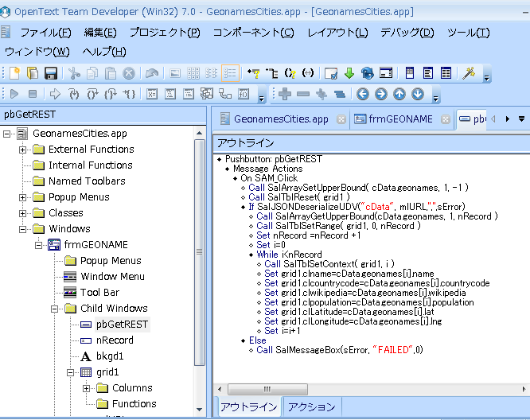The width and height of the screenshot is (530, 420).
Task: Click the help pointer question-mark icon
Action: click(x=253, y=73)
